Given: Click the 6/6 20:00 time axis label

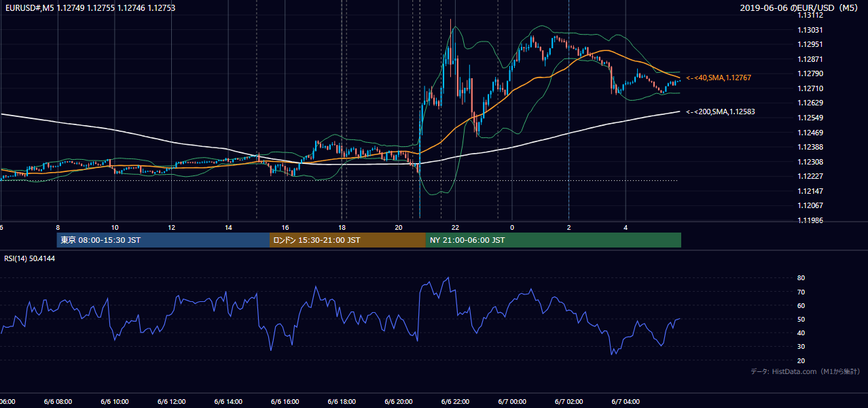Looking at the screenshot, I should pos(399,402).
